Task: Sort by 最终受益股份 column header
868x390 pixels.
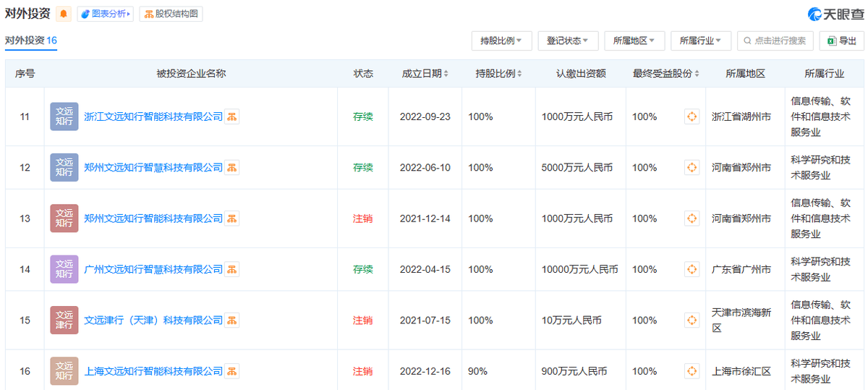Action: 666,74
